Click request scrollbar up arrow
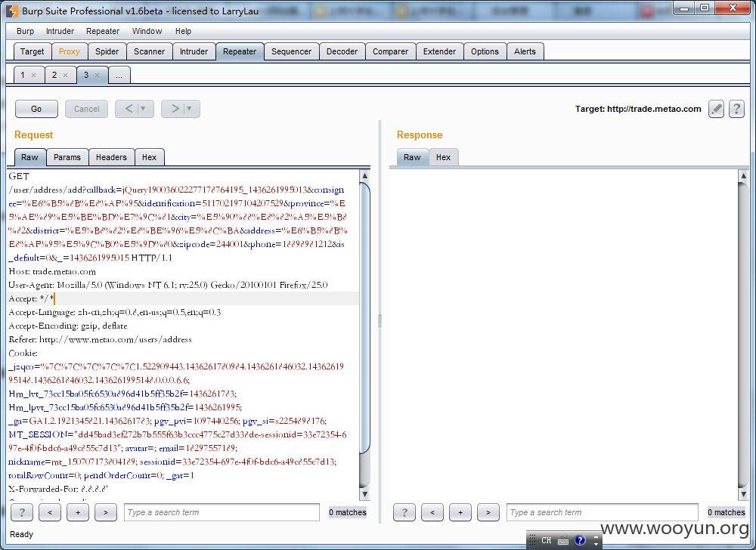Image resolution: width=756 pixels, height=550 pixels. [365, 176]
